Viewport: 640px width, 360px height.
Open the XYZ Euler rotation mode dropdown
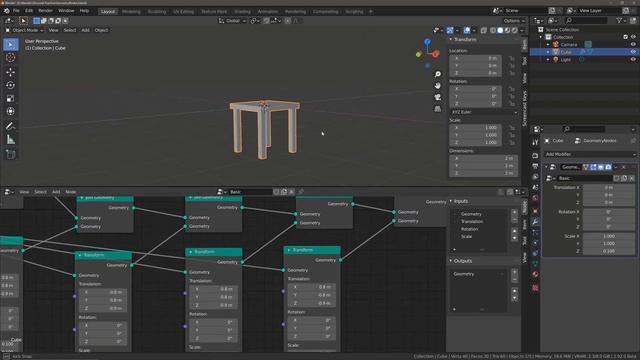point(484,112)
